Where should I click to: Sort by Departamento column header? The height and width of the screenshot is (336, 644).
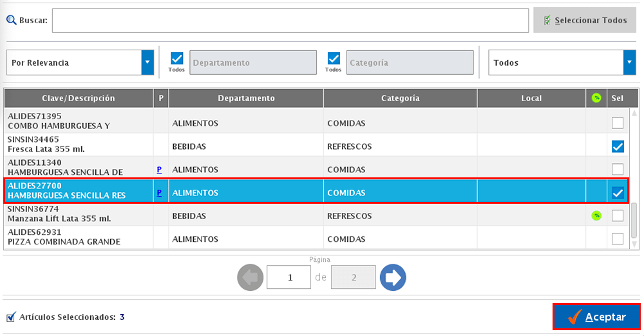click(x=246, y=98)
